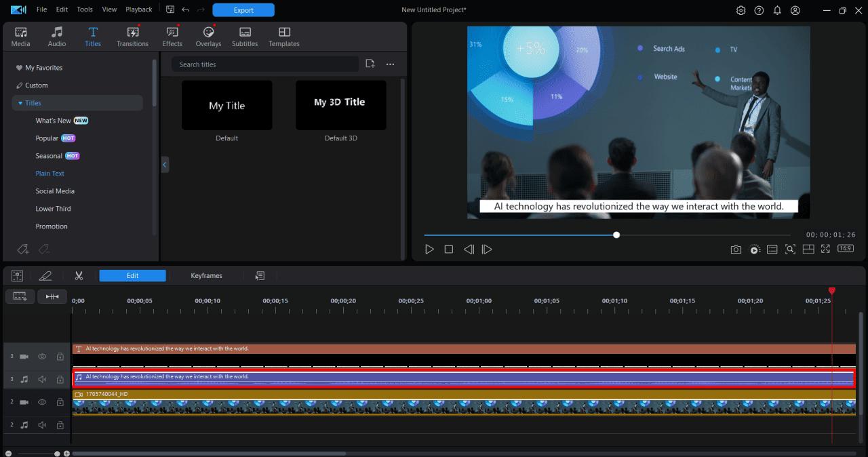The height and width of the screenshot is (457, 868).
Task: Mute audio track 3 via the speaker icon
Action: 41,379
